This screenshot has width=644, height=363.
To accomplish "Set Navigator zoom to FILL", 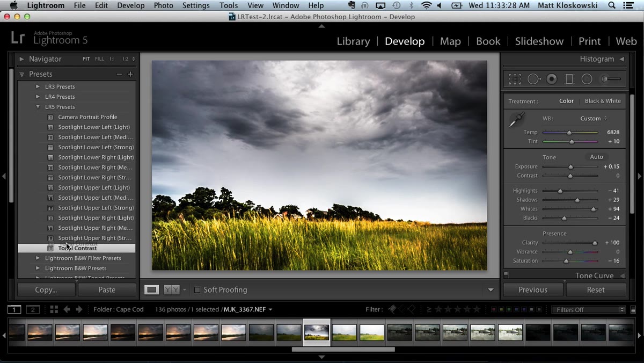I will pyautogui.click(x=99, y=59).
